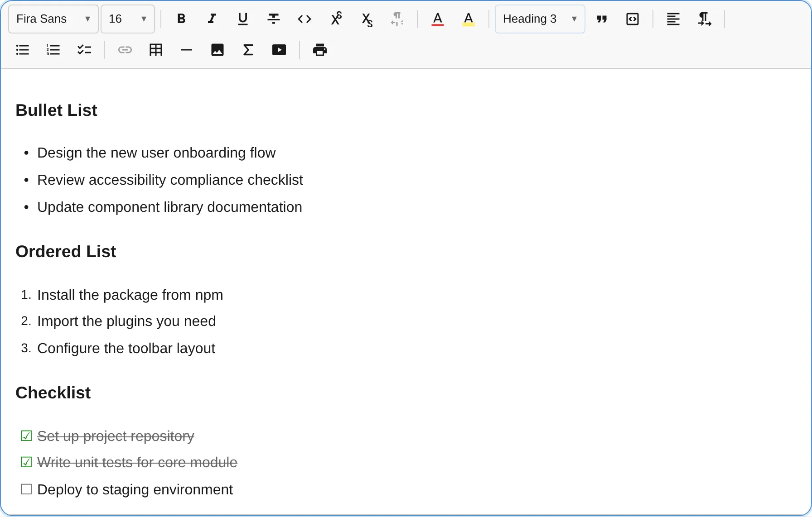
Task: Click 'Write unit tests for core module' text
Action: tap(137, 463)
